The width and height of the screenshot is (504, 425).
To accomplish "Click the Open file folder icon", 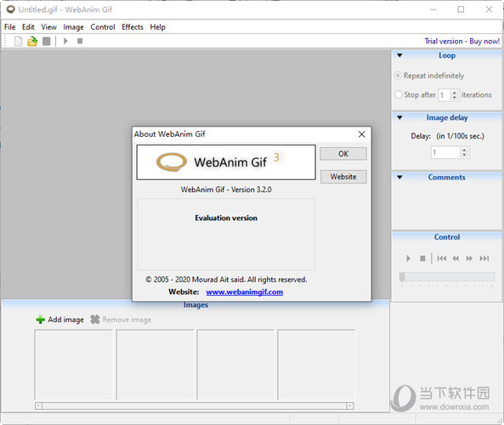I will [x=32, y=42].
